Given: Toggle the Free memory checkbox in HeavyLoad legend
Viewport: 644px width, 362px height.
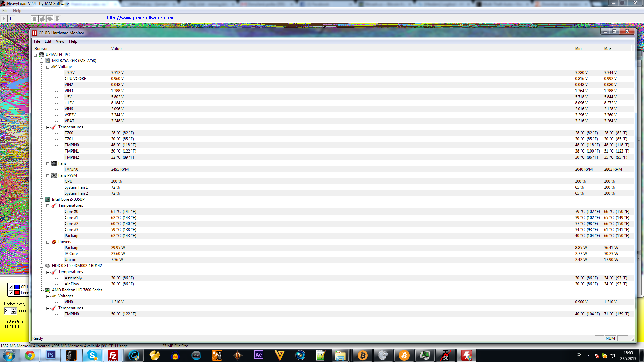Looking at the screenshot, I should [x=11, y=292].
